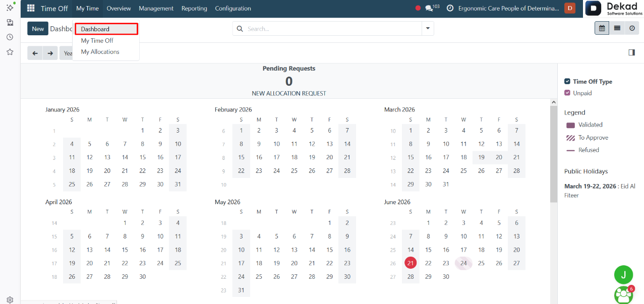The width and height of the screenshot is (644, 304).
Task: Open the apps grid home menu icon
Action: pyautogui.click(x=31, y=8)
